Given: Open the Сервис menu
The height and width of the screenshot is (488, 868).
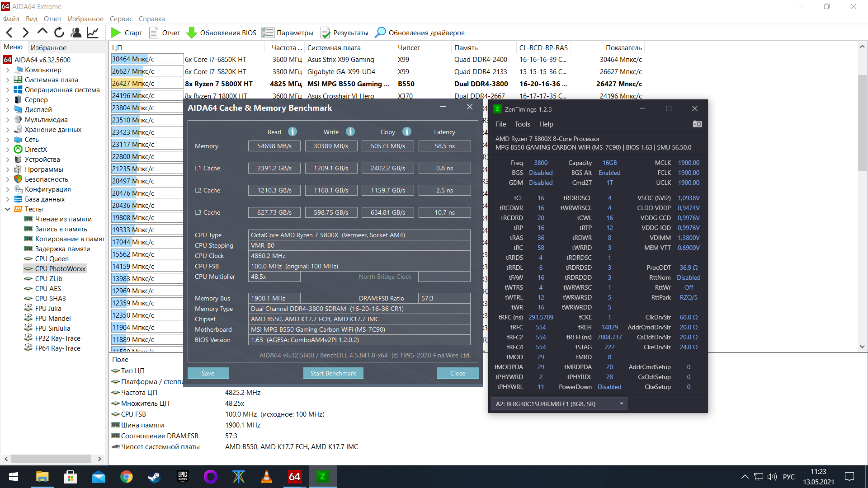Looking at the screenshot, I should pos(121,19).
